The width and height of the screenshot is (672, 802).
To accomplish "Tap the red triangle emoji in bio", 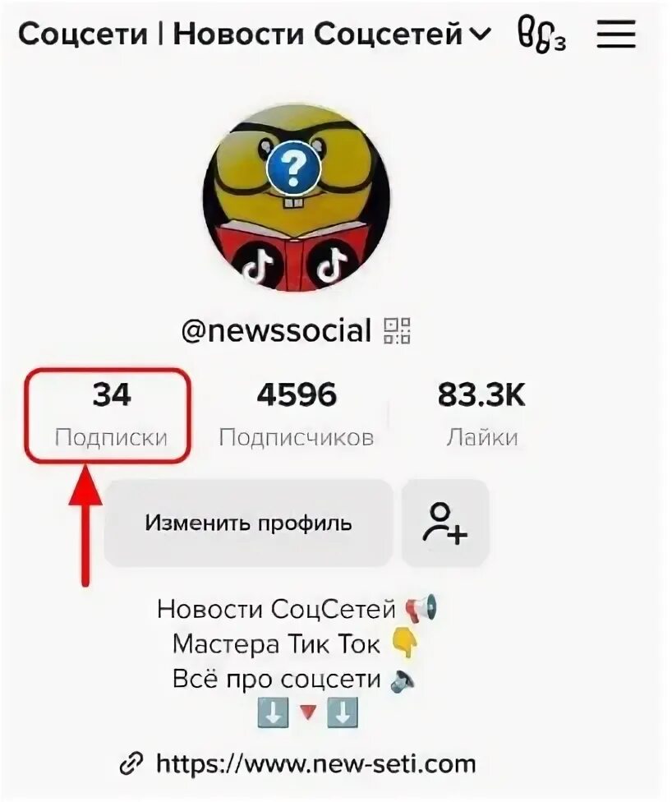I will (307, 712).
